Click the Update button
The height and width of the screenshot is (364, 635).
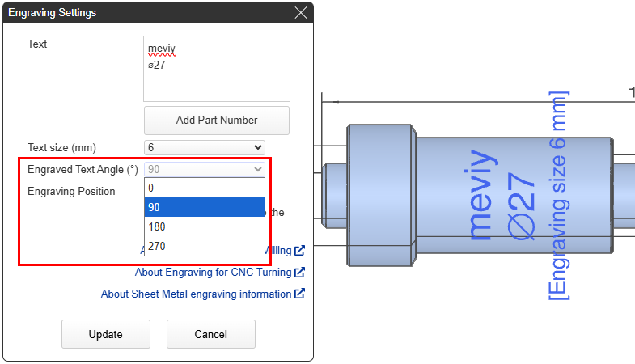click(106, 334)
